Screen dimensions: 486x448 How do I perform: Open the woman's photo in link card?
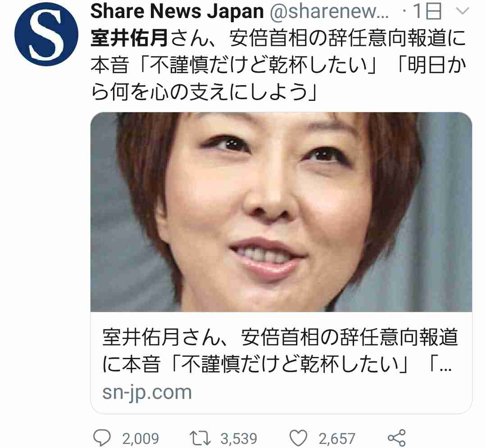tap(281, 212)
